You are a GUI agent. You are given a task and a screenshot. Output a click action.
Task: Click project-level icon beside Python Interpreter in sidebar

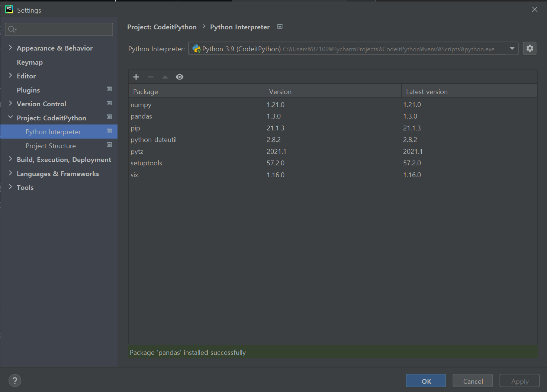coord(109,131)
